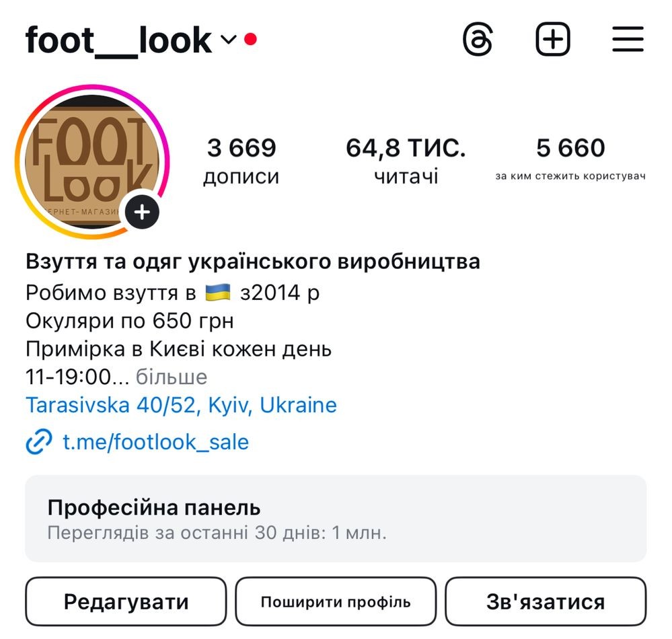Click the Редагувати button

click(x=126, y=602)
